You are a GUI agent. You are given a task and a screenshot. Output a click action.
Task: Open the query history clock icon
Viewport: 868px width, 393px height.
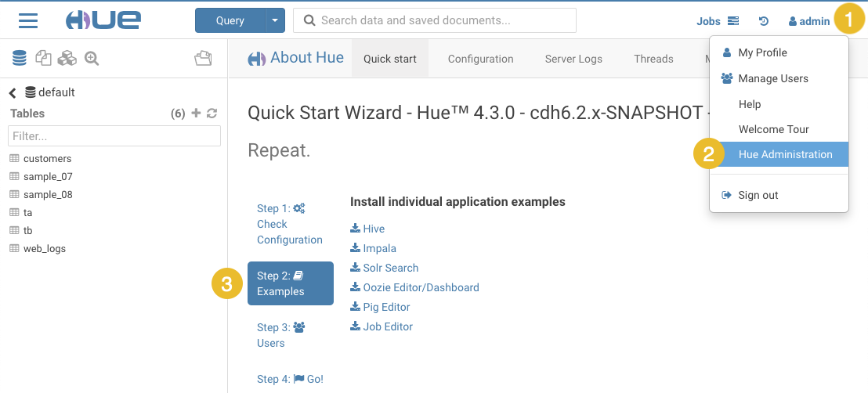click(764, 21)
